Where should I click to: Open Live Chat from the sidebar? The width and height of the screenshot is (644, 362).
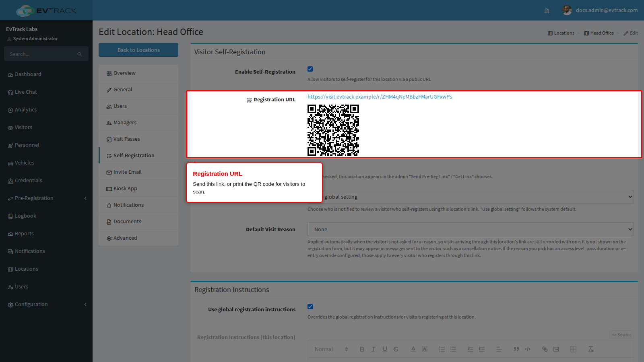click(x=46, y=92)
